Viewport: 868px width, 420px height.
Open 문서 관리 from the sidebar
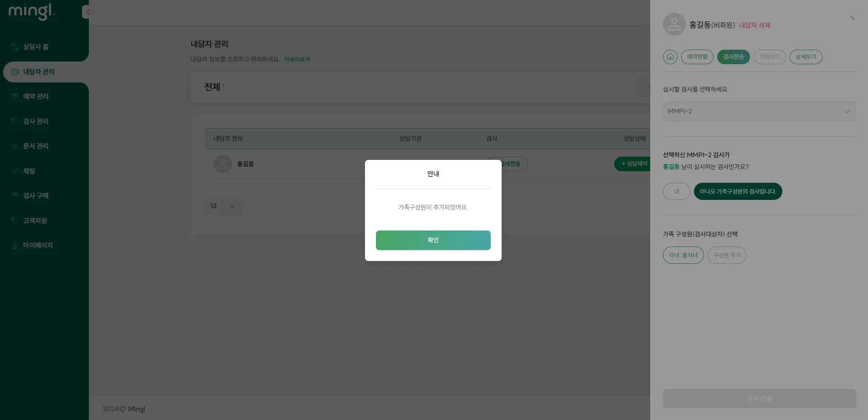pos(36,146)
